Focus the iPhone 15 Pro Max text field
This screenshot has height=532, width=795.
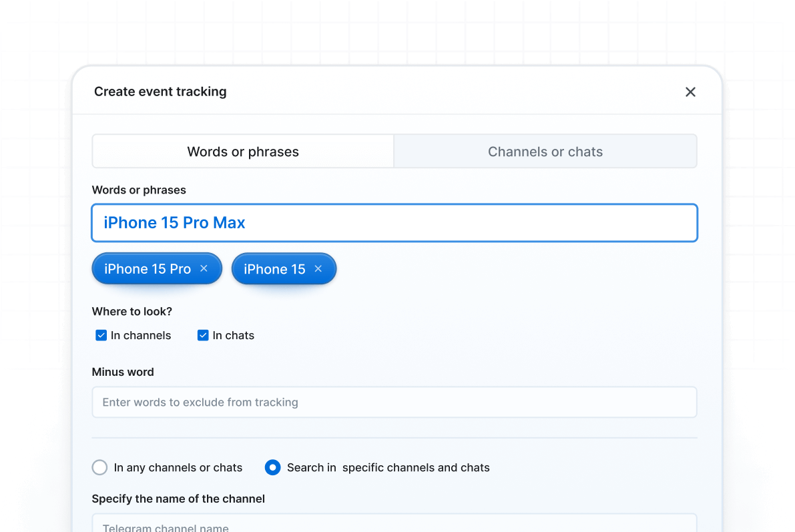tap(394, 223)
